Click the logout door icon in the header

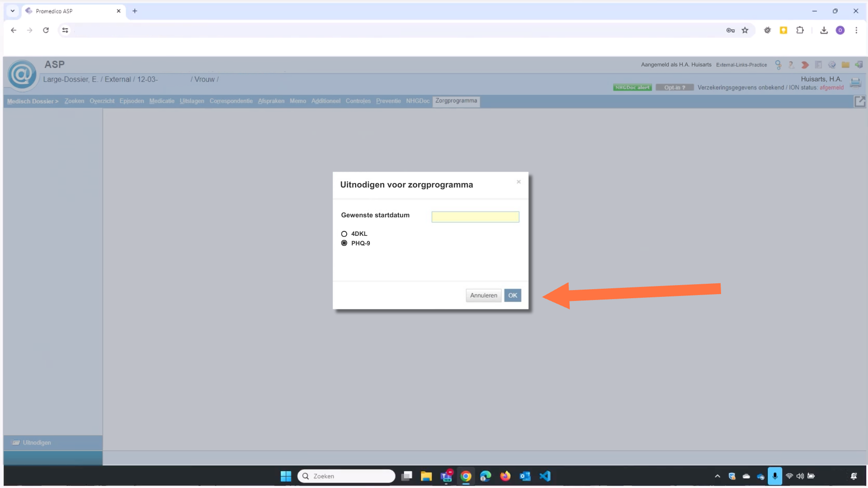859,65
